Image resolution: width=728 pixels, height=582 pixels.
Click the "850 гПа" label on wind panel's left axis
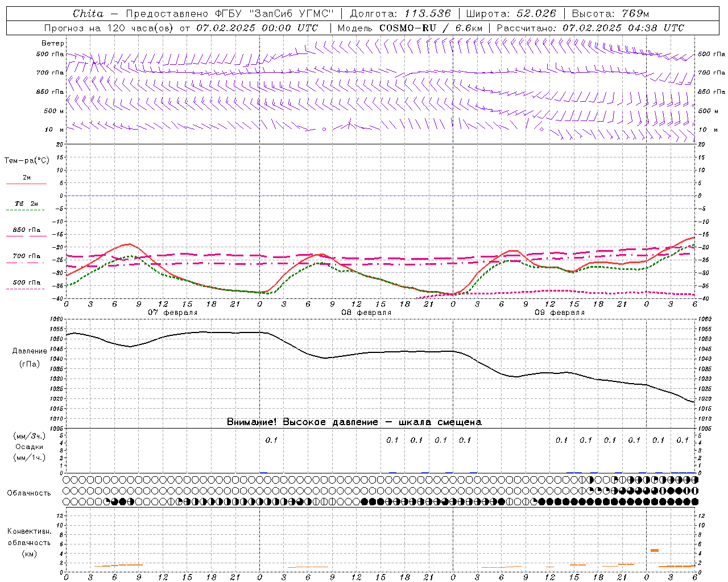pyautogui.click(x=50, y=92)
